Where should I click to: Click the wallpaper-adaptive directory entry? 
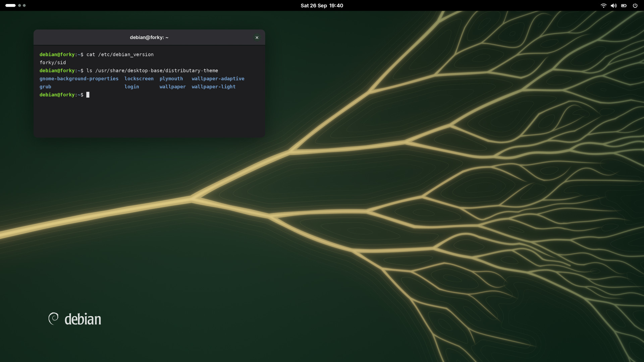[x=218, y=79]
